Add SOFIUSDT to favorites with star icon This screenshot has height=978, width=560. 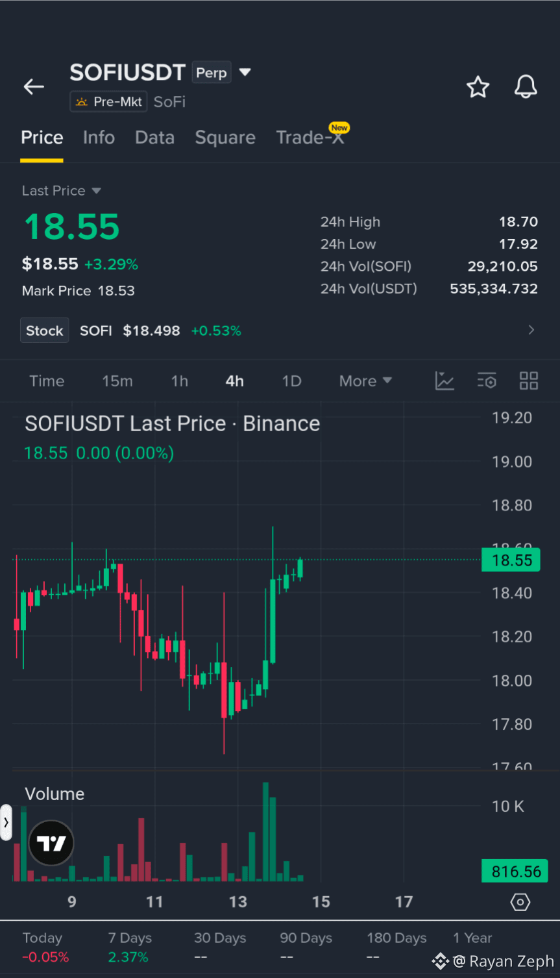coord(478,87)
